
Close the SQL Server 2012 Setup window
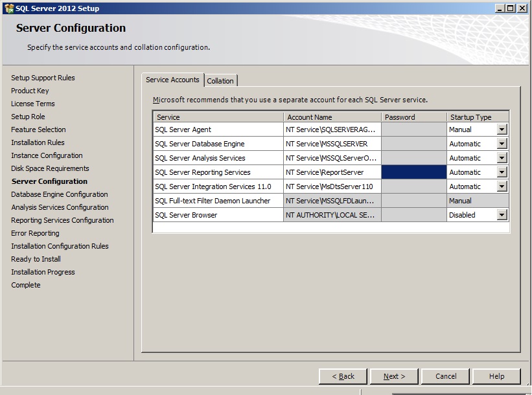click(x=522, y=8)
